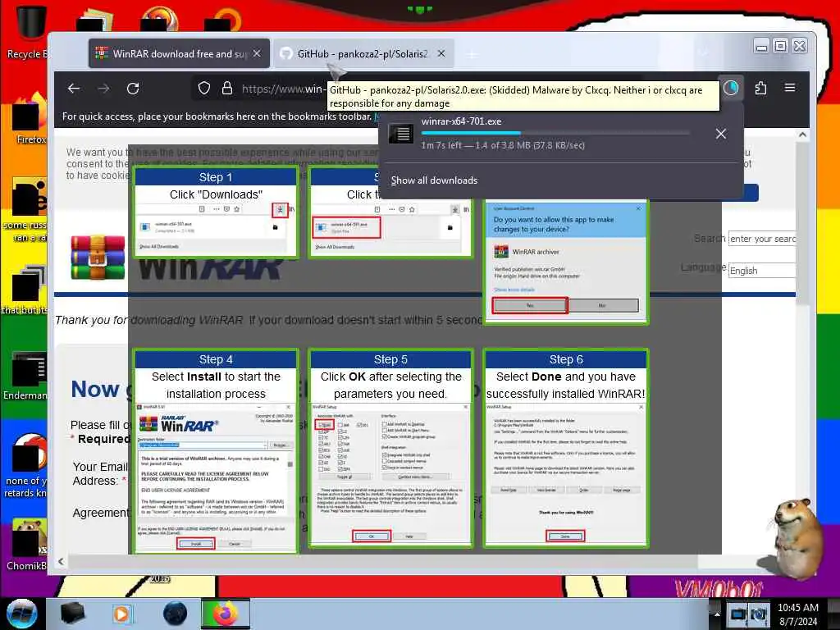Click the winrar-x64-701.exe file icon
The height and width of the screenshot is (630, 840).
(x=400, y=134)
